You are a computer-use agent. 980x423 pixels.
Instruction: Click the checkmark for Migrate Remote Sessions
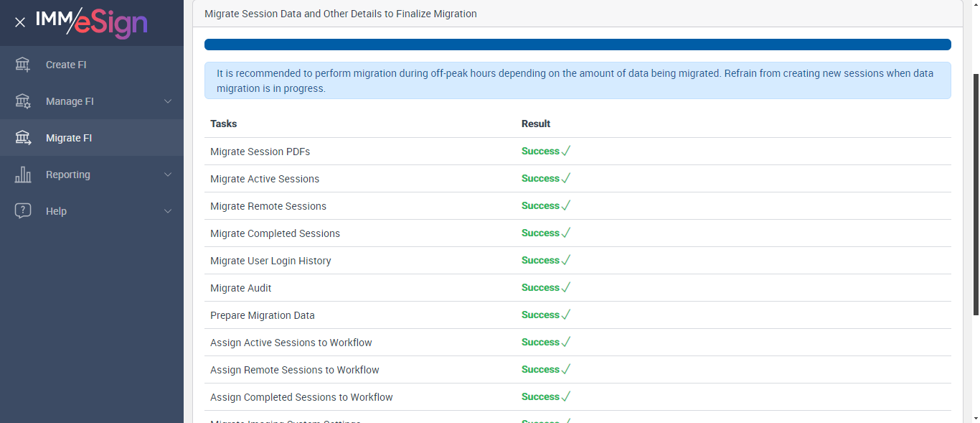(566, 205)
